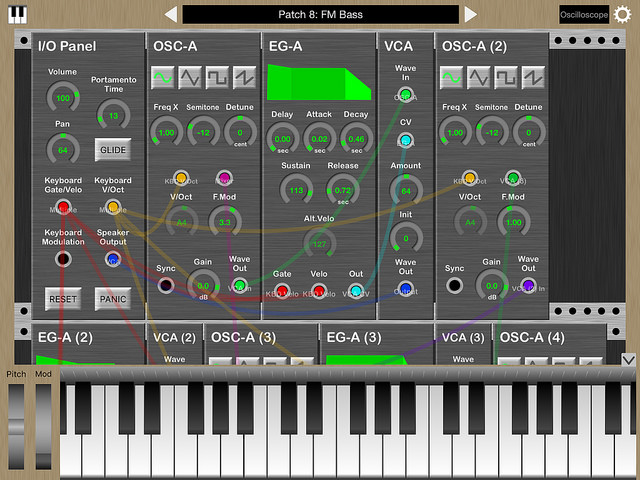Open the patch list from patch name
Screen dimensions: 640x480
point(320,14)
